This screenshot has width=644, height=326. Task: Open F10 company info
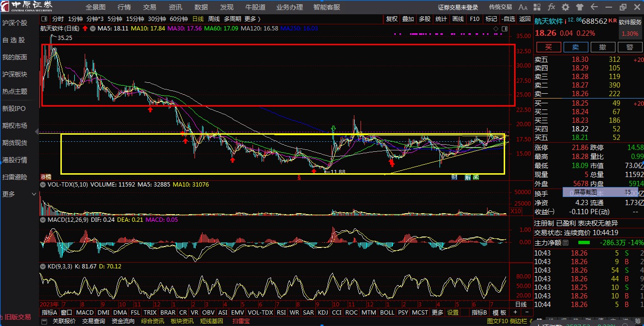point(475,19)
